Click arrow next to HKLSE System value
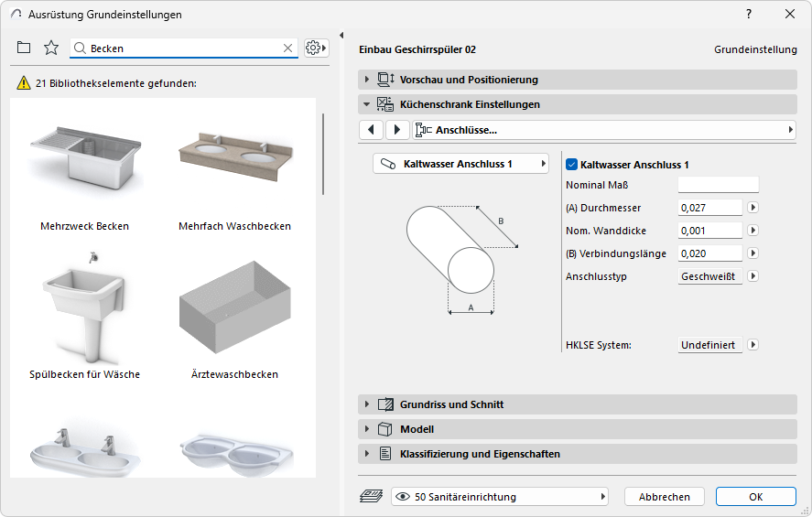Viewport: 812px width, 517px height. (x=753, y=345)
